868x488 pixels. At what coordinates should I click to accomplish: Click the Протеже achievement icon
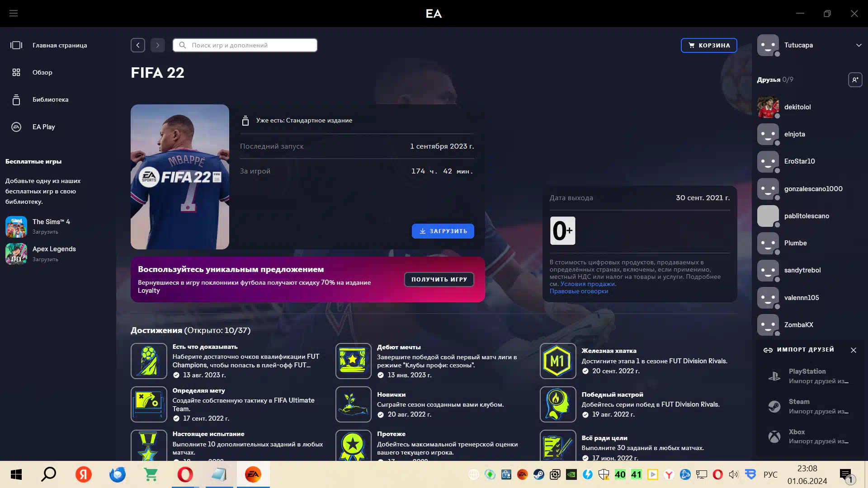(354, 446)
